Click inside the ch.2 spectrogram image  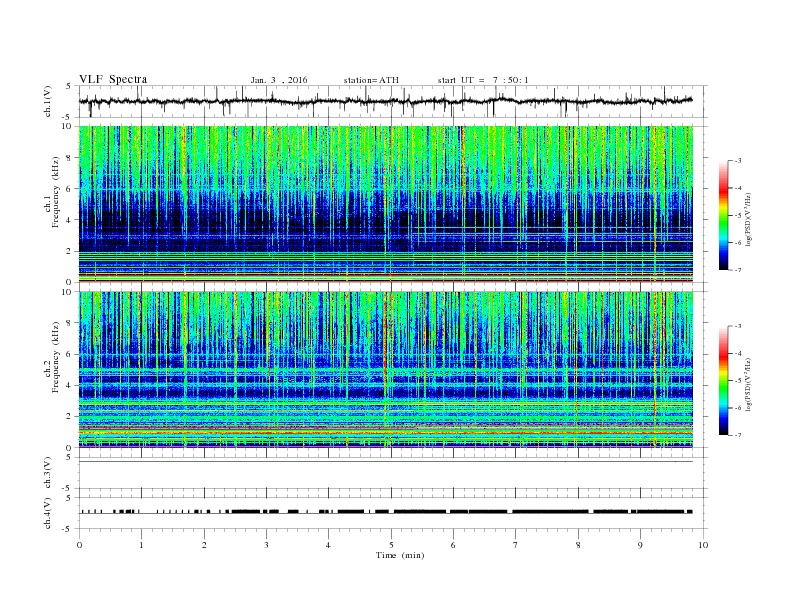click(386, 369)
